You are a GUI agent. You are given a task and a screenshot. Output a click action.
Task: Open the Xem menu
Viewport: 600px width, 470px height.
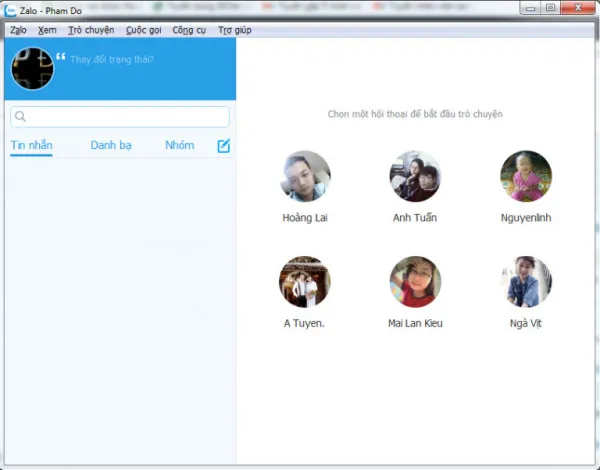pos(47,30)
